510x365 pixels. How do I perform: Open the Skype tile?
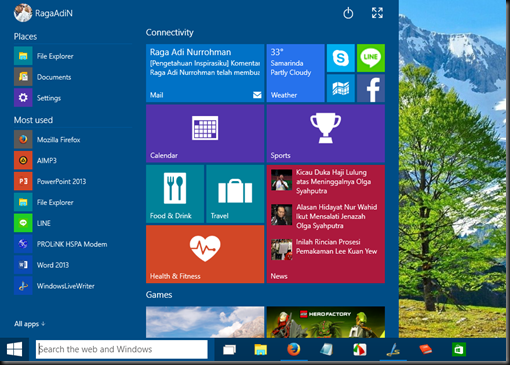coord(341,58)
